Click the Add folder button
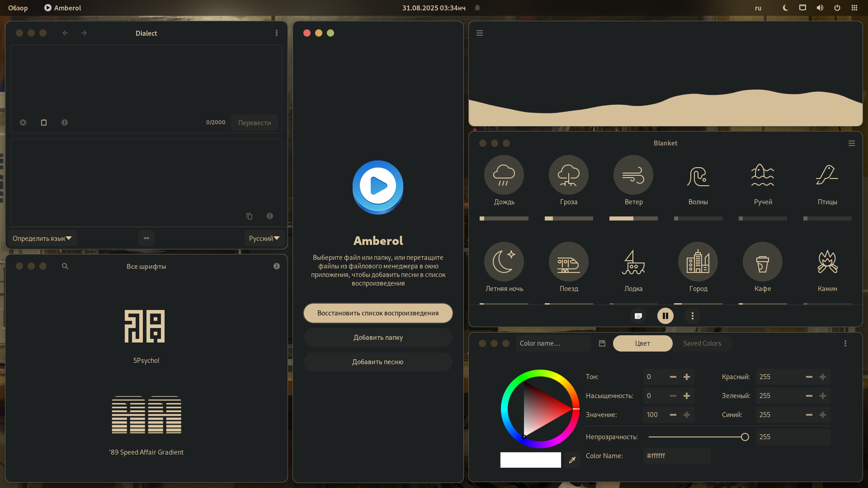868x488 pixels. tap(378, 338)
